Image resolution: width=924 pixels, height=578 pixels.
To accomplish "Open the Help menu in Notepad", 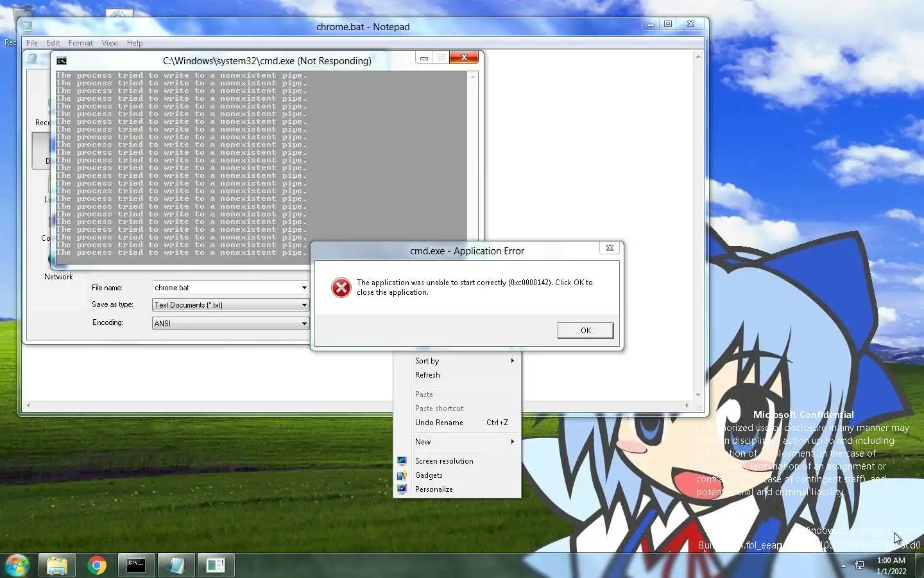I will [135, 43].
